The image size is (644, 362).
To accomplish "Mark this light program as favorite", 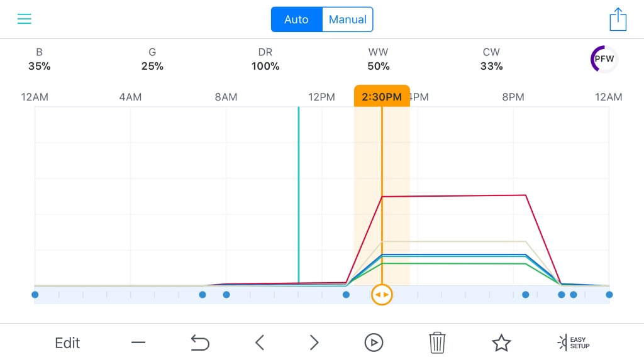I will tap(501, 343).
